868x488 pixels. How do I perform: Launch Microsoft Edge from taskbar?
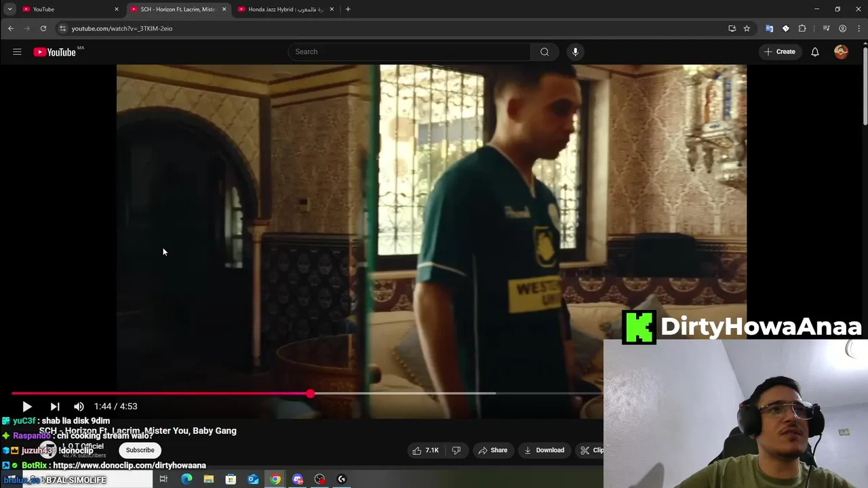186,479
